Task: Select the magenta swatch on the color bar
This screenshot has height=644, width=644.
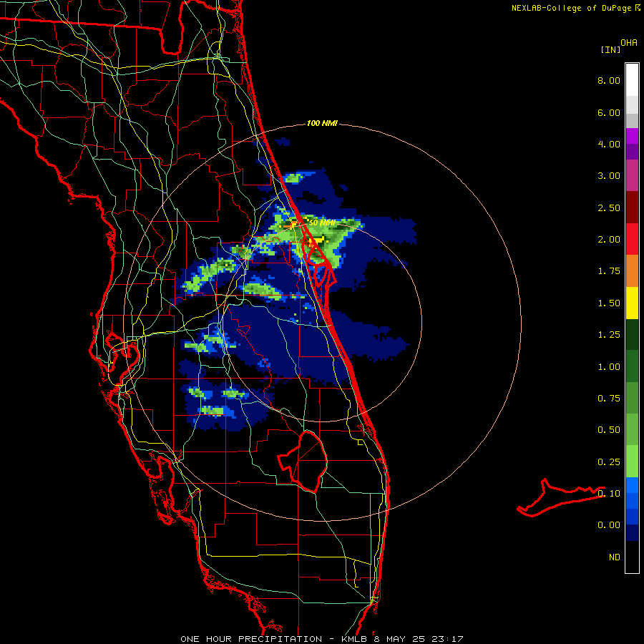Action: (x=632, y=136)
